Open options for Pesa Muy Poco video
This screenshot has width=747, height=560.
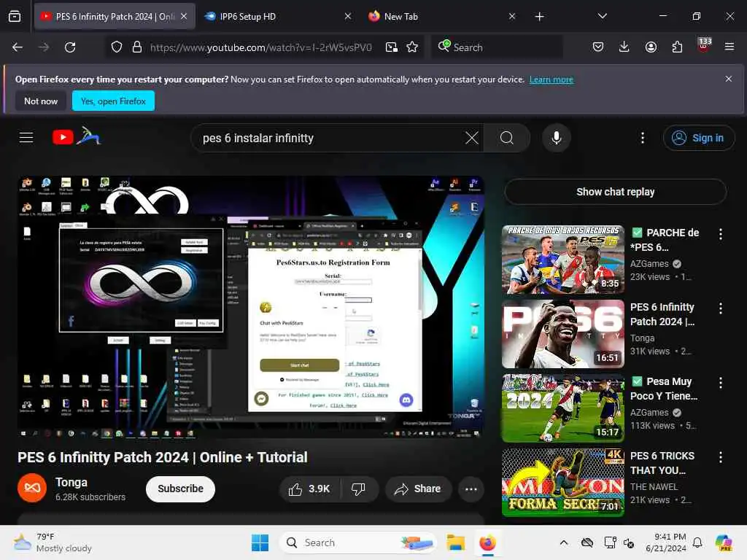(720, 382)
